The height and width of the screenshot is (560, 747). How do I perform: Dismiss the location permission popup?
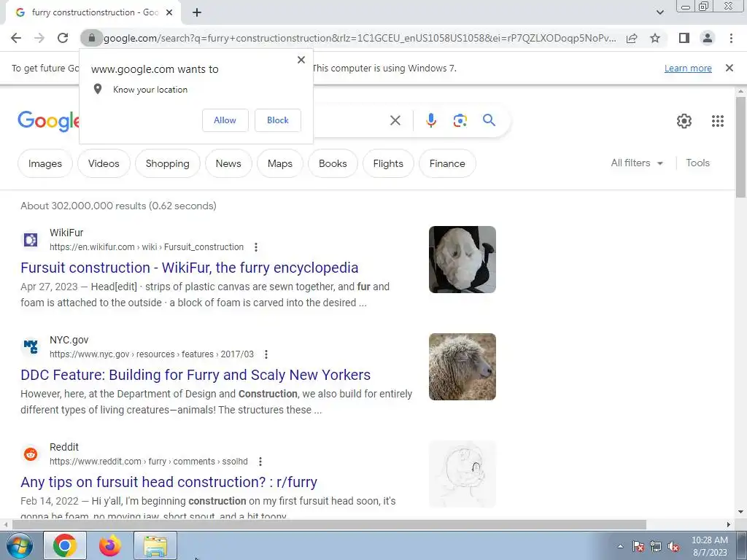point(301,60)
